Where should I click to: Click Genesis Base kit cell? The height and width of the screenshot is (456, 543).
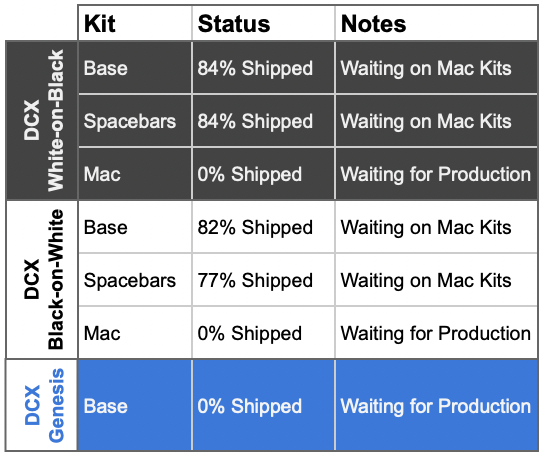tap(135, 405)
